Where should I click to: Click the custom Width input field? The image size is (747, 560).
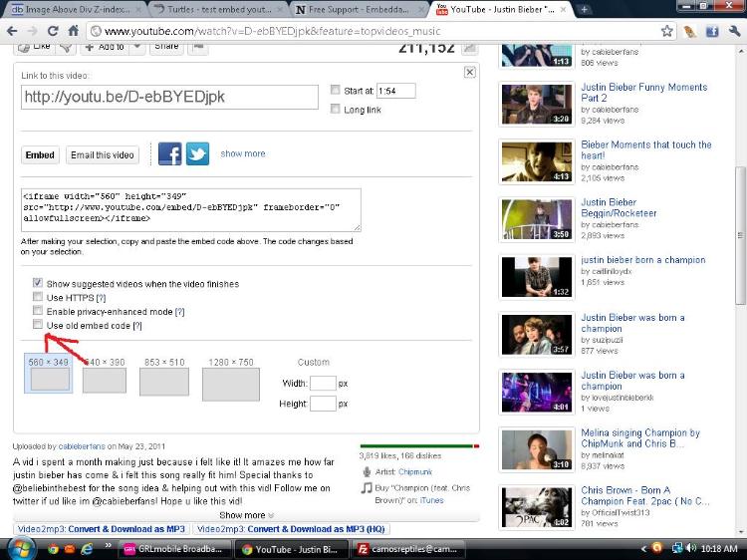tap(322, 383)
